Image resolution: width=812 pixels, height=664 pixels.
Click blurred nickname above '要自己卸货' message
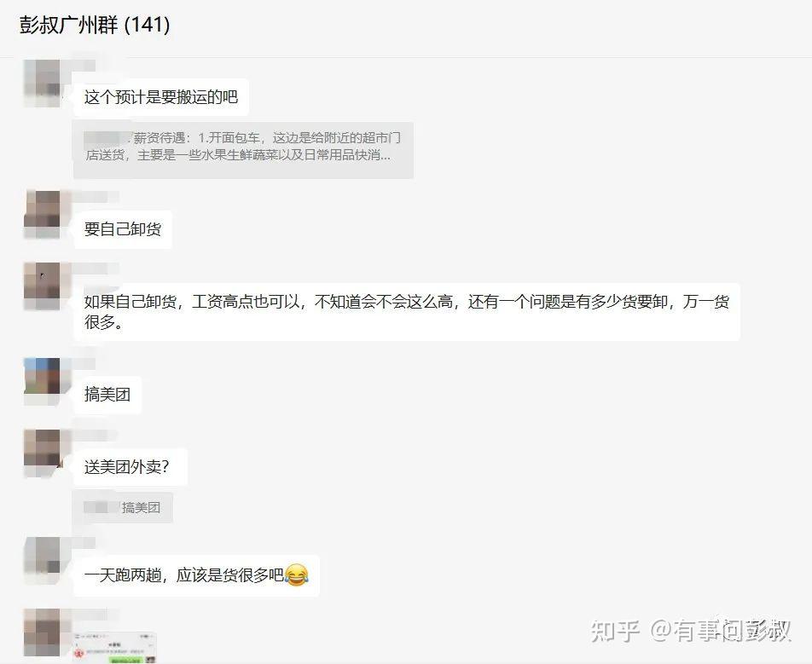(96, 197)
